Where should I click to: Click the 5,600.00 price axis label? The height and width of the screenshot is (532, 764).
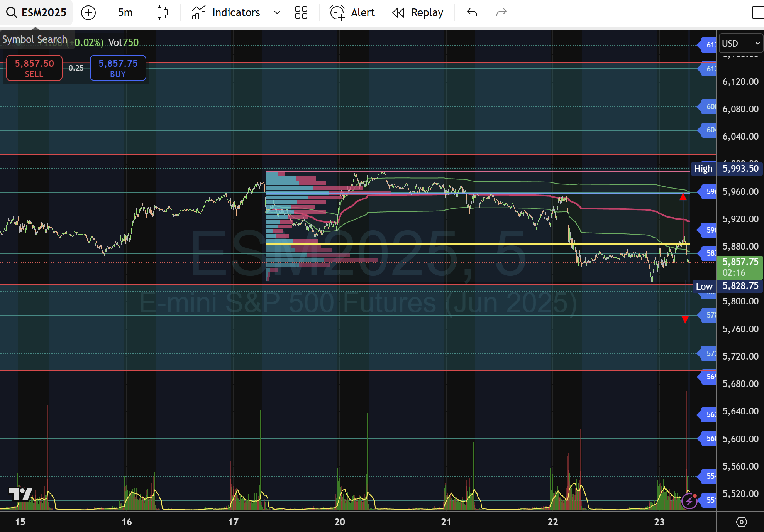pyautogui.click(x=740, y=439)
